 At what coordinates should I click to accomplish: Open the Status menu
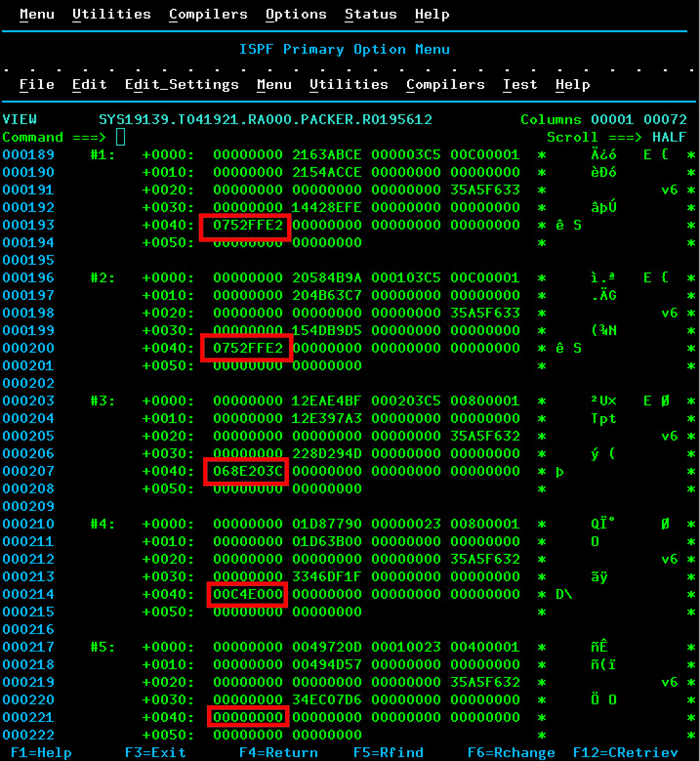click(x=371, y=14)
